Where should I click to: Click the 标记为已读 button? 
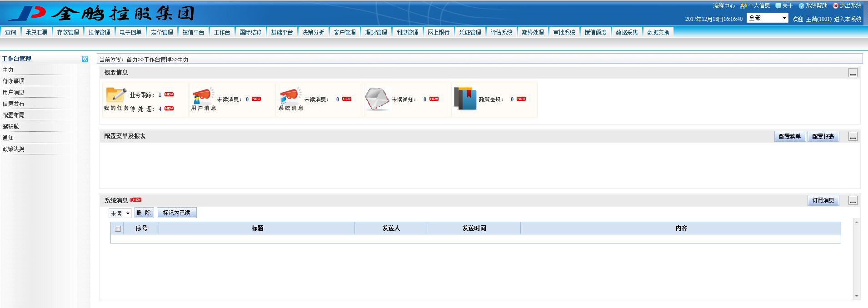click(176, 213)
